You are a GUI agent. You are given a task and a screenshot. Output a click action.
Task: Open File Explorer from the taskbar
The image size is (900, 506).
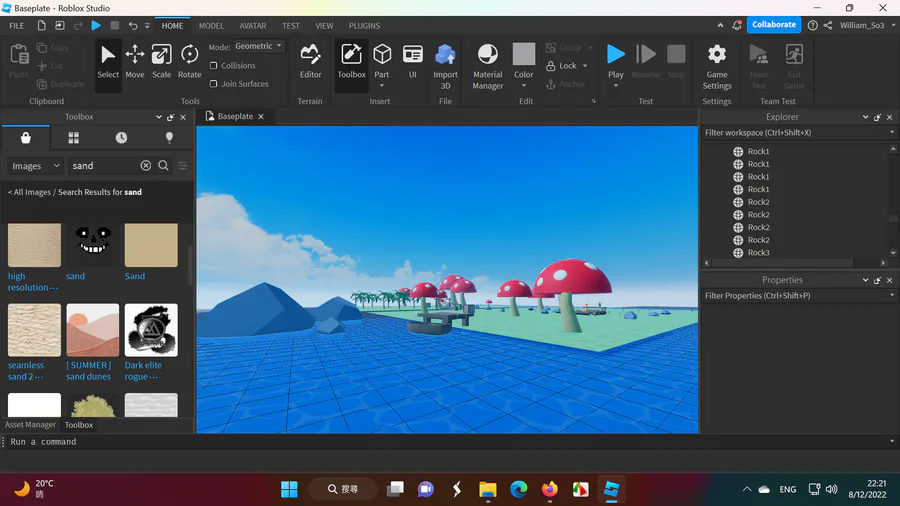tap(487, 489)
